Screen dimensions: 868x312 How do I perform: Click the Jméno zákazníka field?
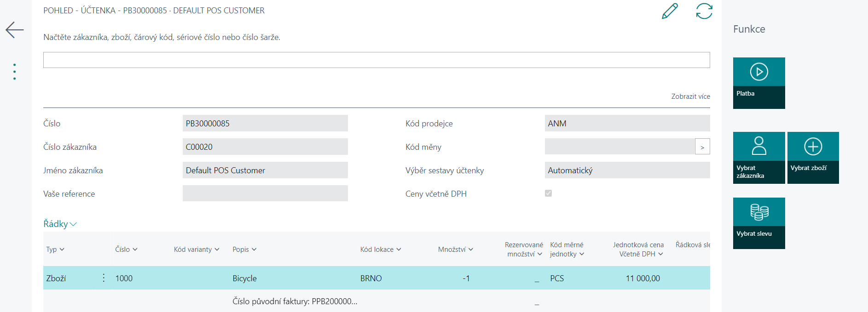(265, 170)
